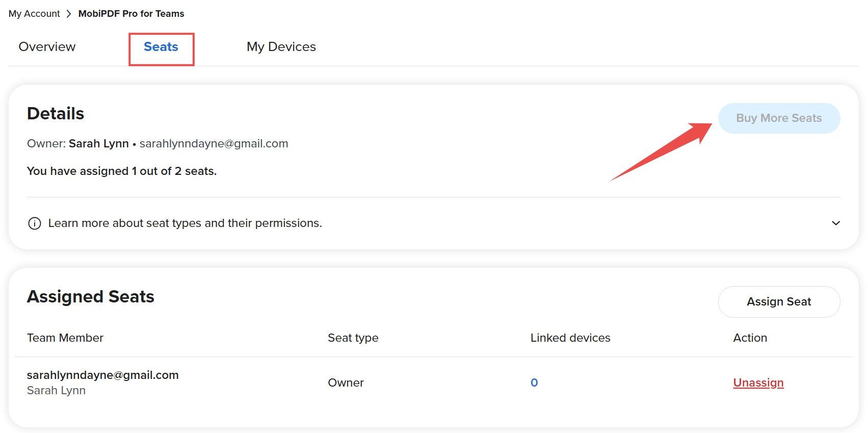This screenshot has width=868, height=433.
Task: Switch to the Seats tab
Action: coord(161,47)
